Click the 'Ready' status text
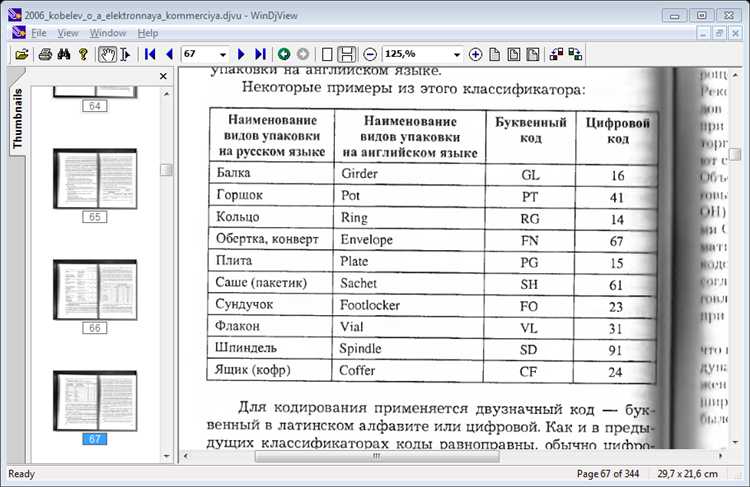 point(22,474)
